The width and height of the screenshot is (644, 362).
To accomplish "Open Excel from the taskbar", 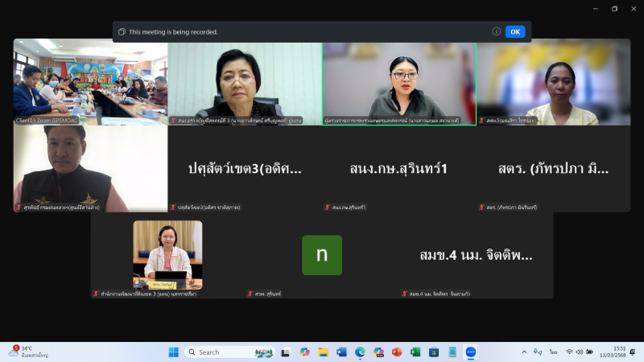I will pos(415,352).
